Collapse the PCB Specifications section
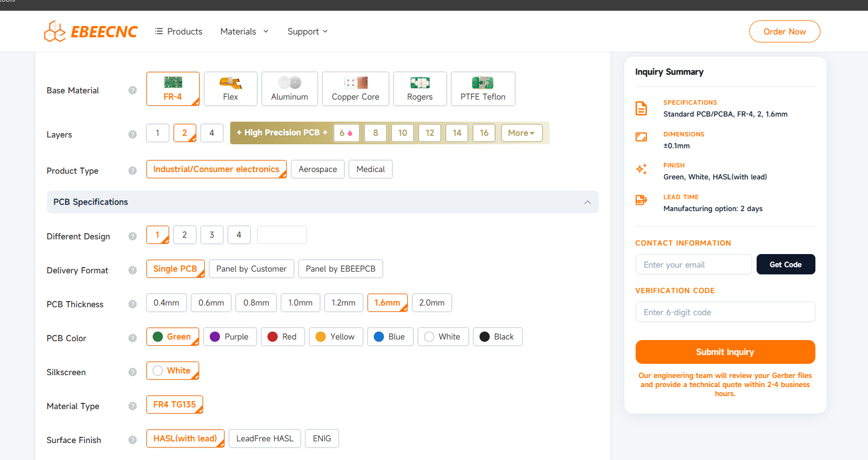This screenshot has width=868, height=460. point(587,202)
